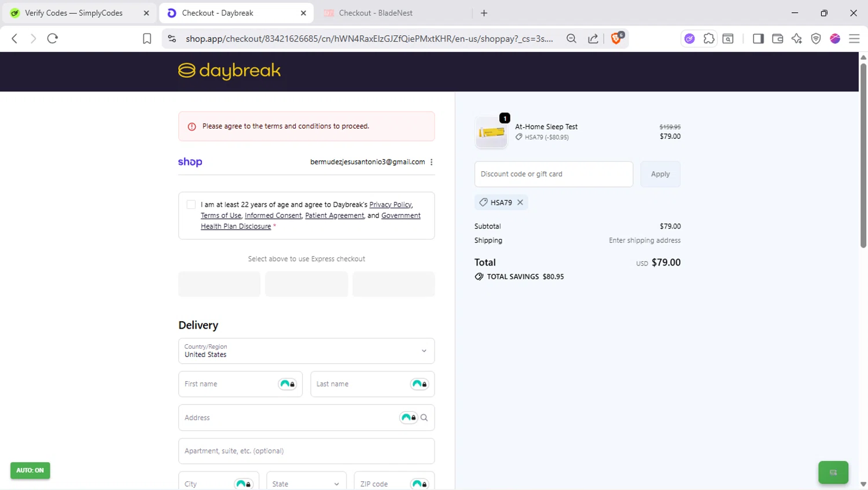
Task: Share this page via share icon
Action: pos(593,39)
